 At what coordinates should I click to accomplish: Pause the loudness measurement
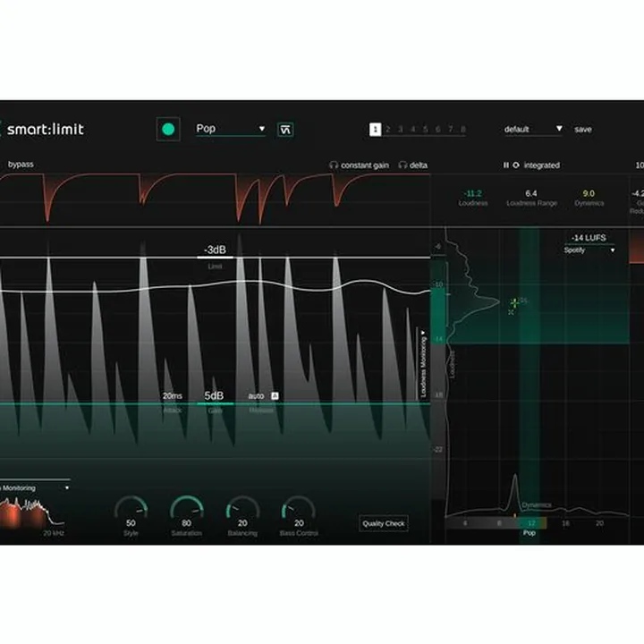coord(506,165)
